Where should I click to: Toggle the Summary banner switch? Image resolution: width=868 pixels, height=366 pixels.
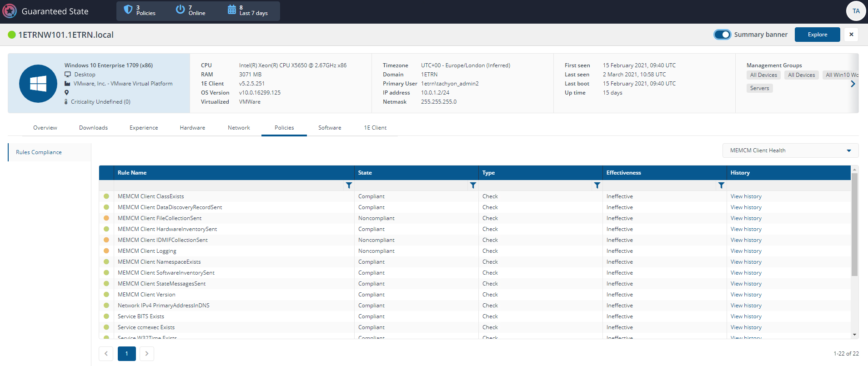[722, 35]
